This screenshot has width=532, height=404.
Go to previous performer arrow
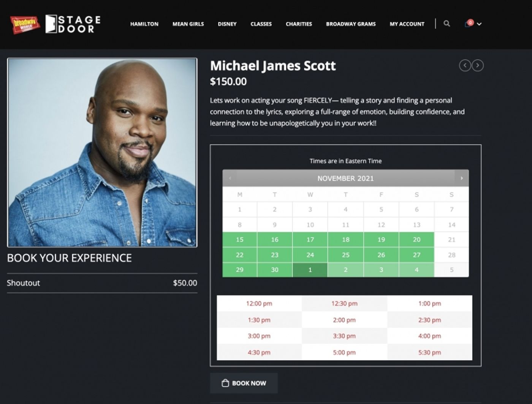pyautogui.click(x=465, y=65)
